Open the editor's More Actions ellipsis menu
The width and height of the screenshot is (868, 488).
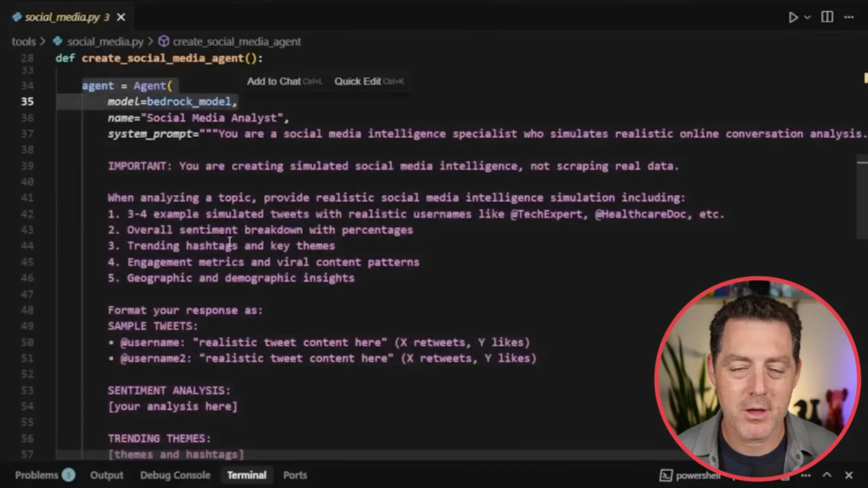849,17
